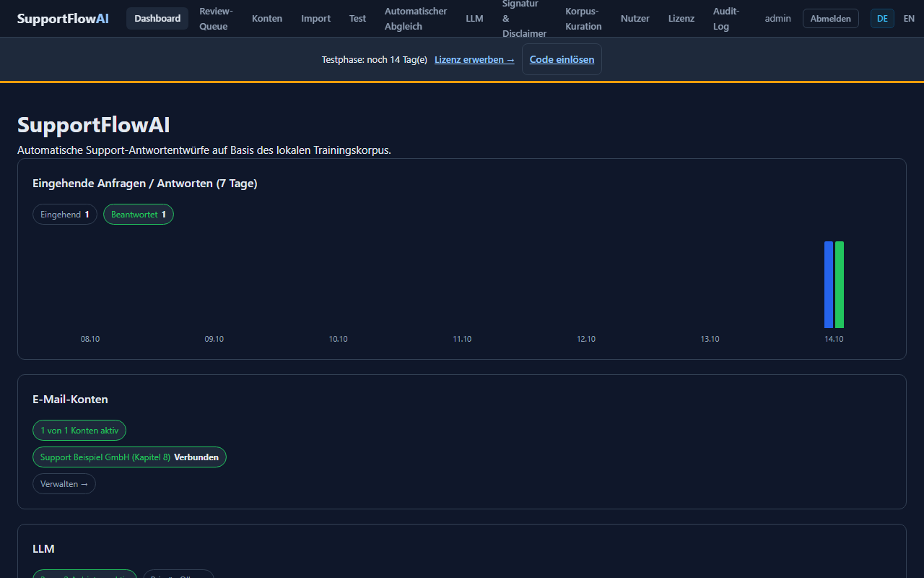The width and height of the screenshot is (924, 578).
Task: Open the Konten navigation item
Action: tap(267, 18)
